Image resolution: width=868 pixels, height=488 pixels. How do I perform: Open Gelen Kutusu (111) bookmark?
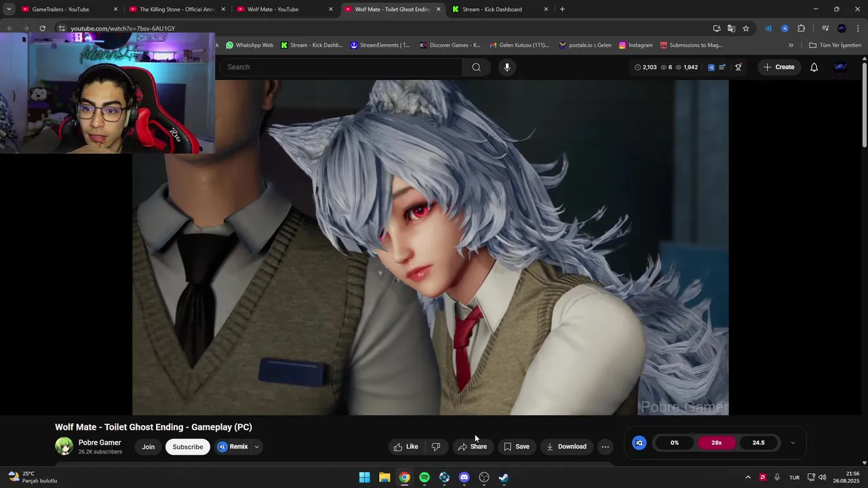519,45
